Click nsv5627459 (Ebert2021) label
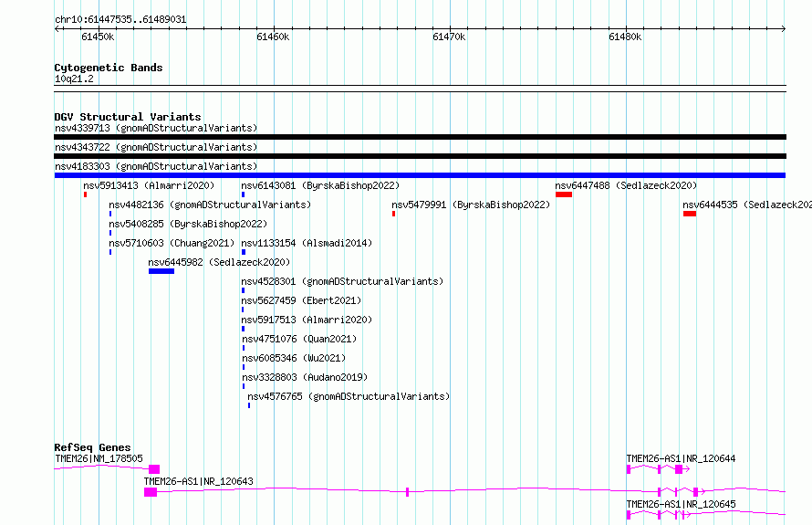 coord(301,300)
